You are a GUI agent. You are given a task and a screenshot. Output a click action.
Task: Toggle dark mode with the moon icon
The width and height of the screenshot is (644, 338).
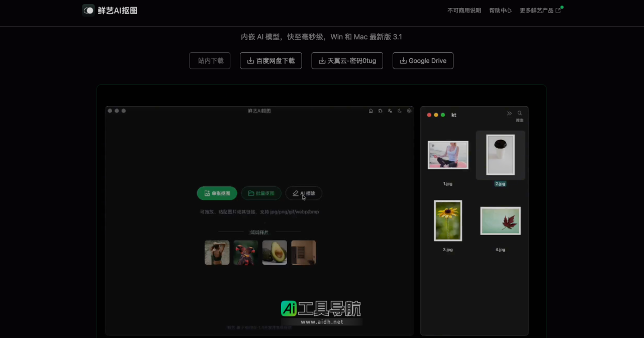[x=399, y=110]
